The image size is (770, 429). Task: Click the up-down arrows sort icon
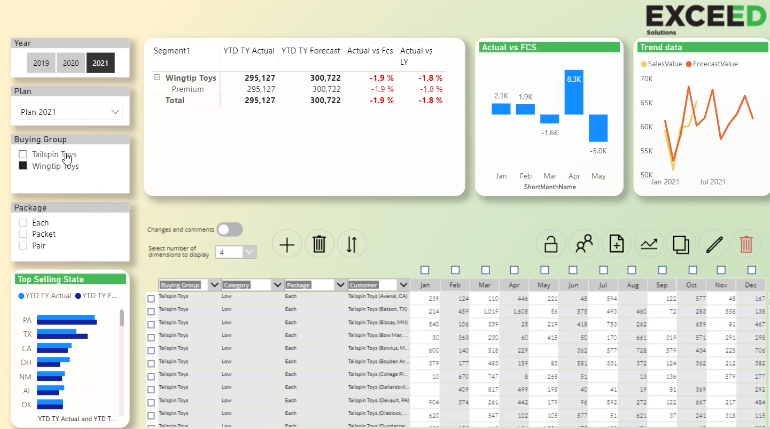pyautogui.click(x=352, y=244)
